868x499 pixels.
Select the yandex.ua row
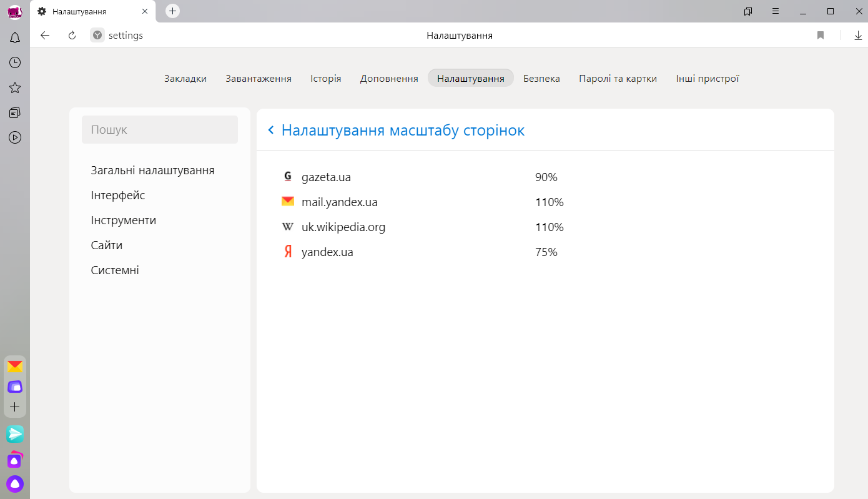(545, 252)
